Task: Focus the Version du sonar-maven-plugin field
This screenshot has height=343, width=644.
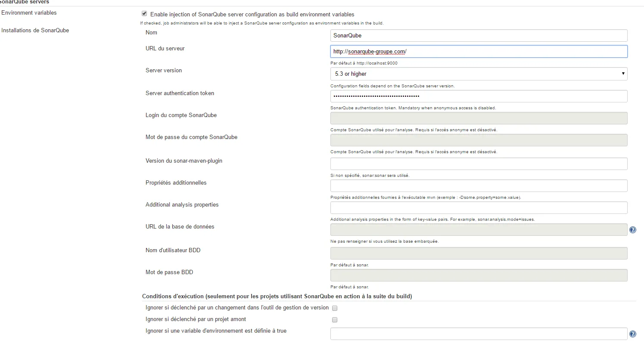Action: [x=478, y=164]
